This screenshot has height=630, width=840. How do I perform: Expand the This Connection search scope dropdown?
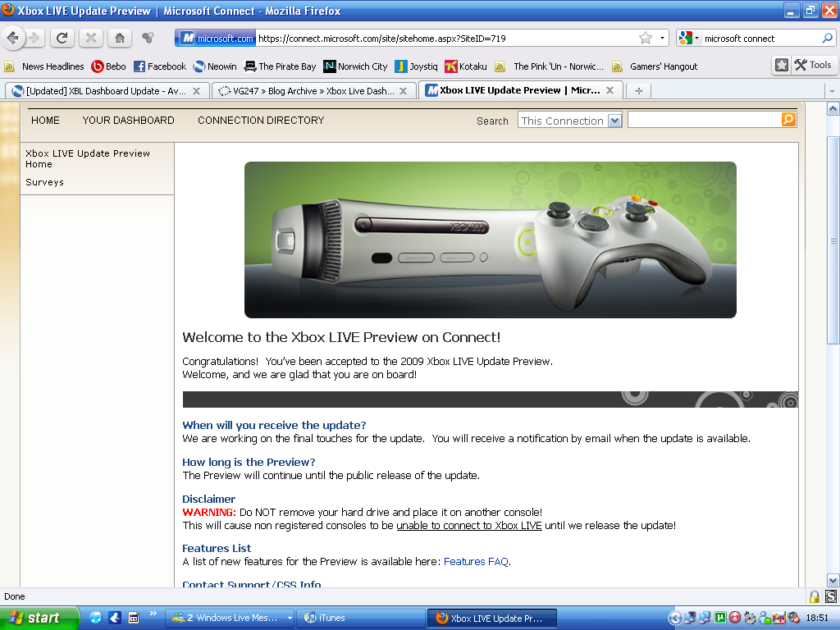pyautogui.click(x=614, y=121)
